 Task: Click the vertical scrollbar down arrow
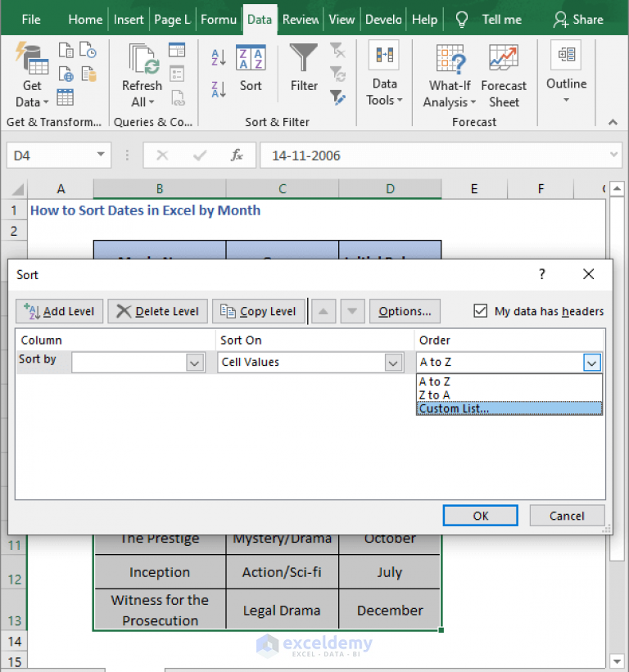617,661
